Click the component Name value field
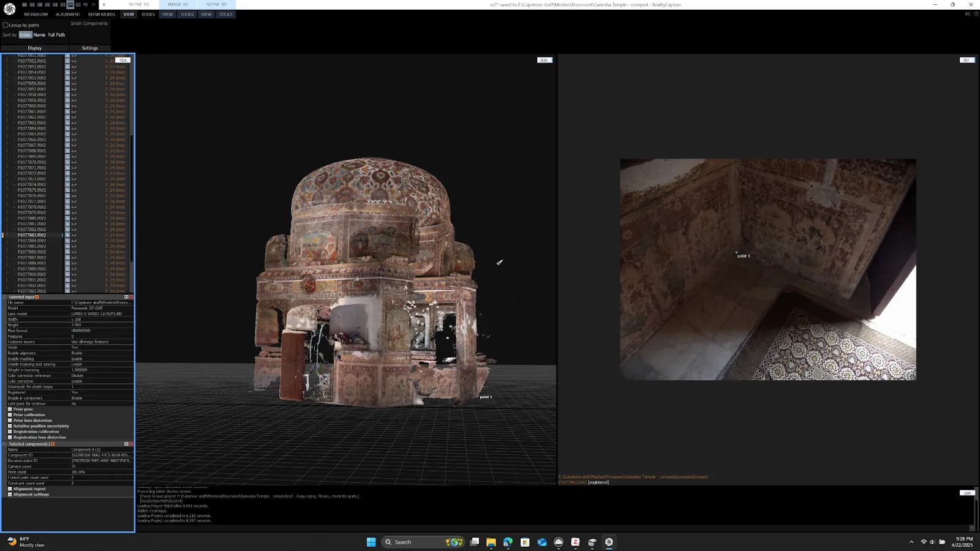 pyautogui.click(x=102, y=449)
